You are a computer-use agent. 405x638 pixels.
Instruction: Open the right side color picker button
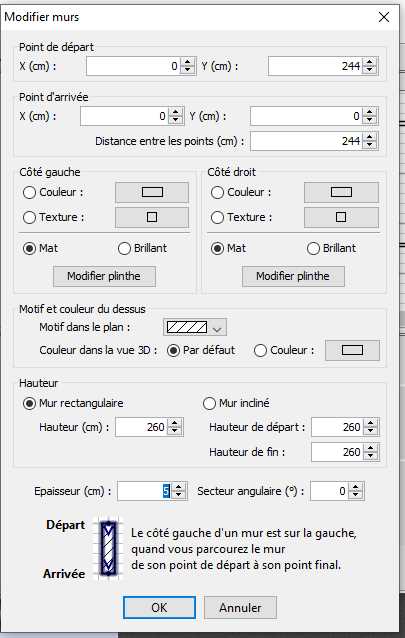coord(341,192)
